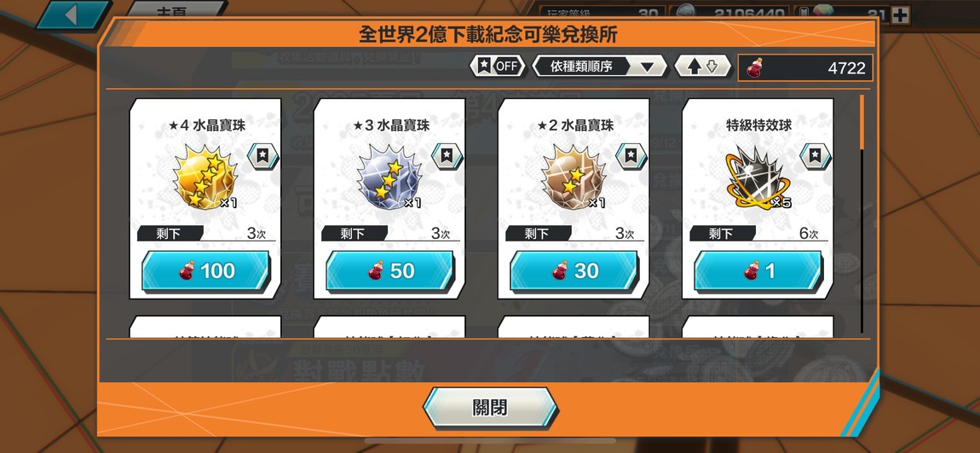980x453 pixels.
Task: Open the 依種類順序 sort dropdown
Action: coord(599,67)
